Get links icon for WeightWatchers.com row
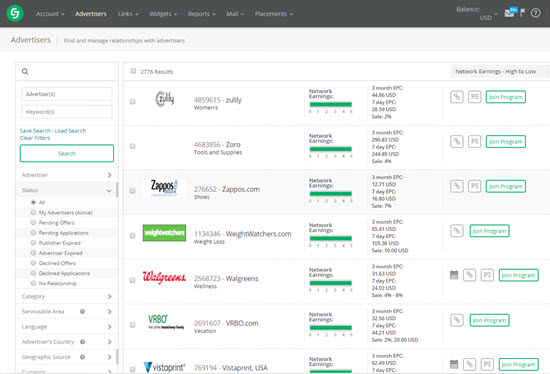 457,231
